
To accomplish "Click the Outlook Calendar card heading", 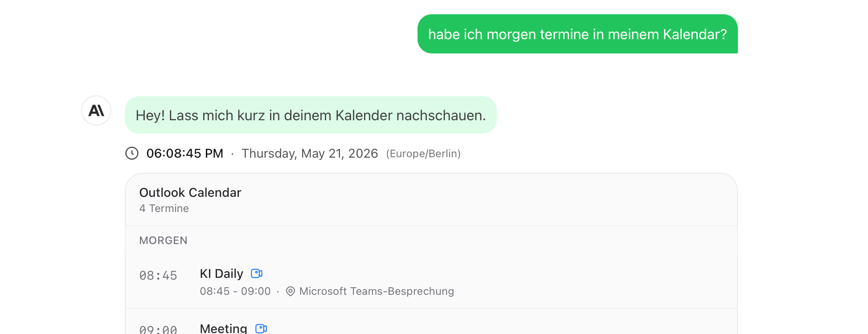I will coord(190,192).
